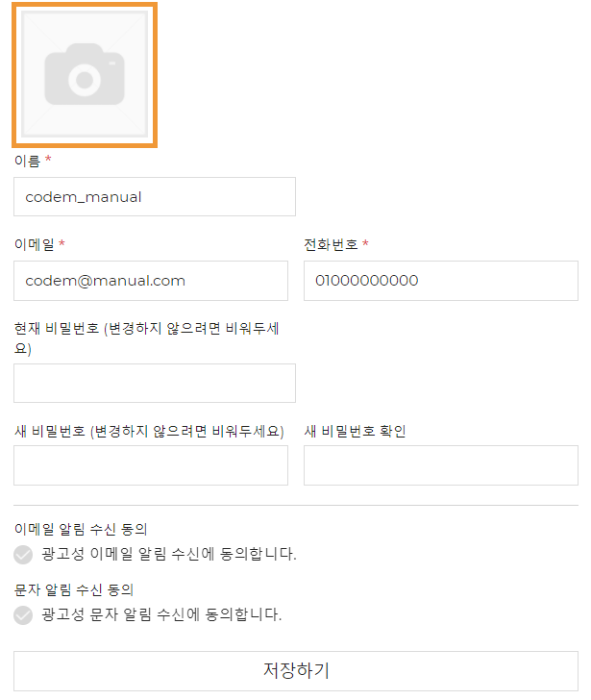Focus the 이름 field containing codem_manual
This screenshot has height=700, width=591.
[x=155, y=197]
